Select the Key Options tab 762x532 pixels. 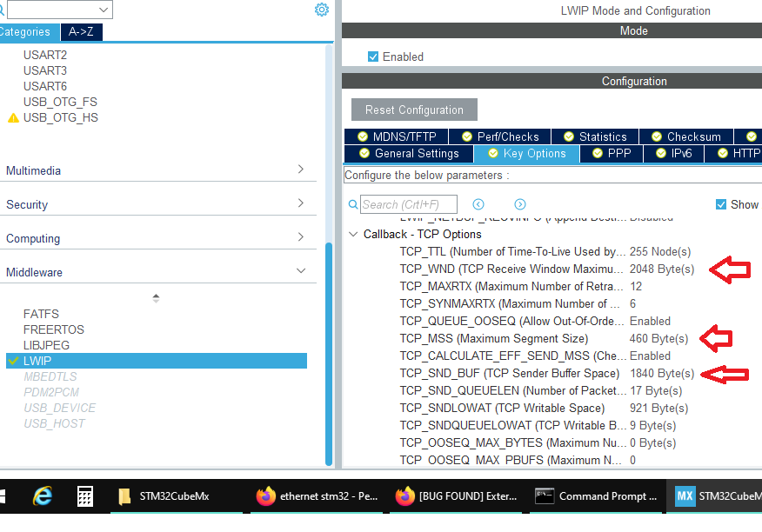pyautogui.click(x=527, y=154)
